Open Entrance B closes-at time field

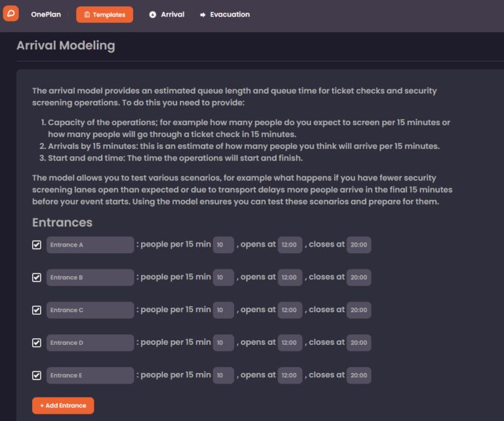(359, 277)
